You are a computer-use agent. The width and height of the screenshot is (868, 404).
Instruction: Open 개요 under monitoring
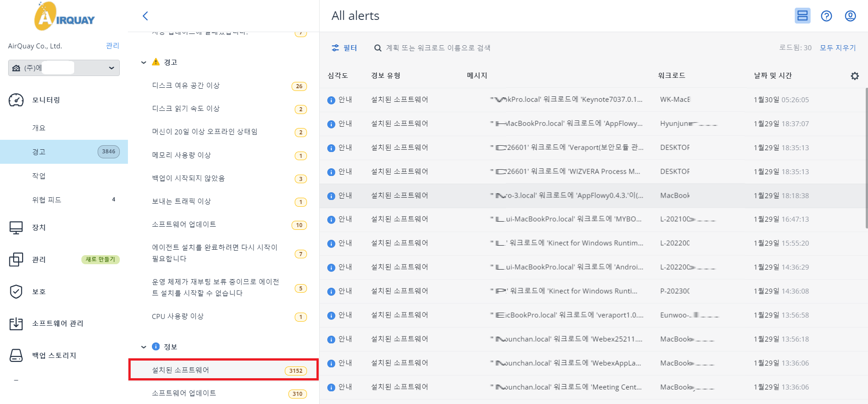[39, 128]
